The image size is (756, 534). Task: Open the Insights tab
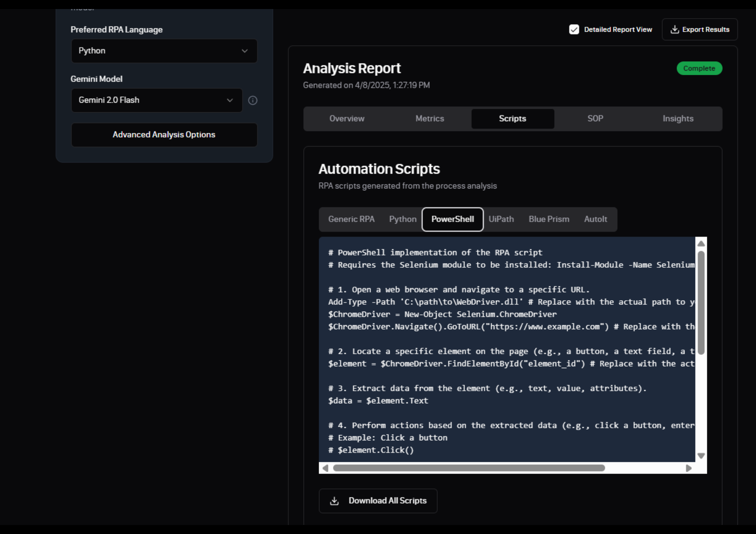[x=678, y=119]
